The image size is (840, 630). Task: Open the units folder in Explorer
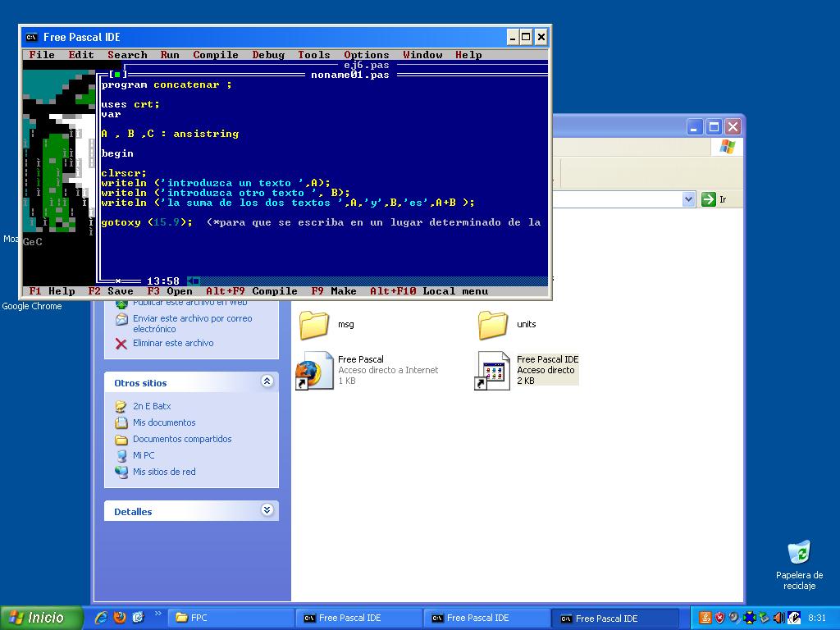click(493, 325)
